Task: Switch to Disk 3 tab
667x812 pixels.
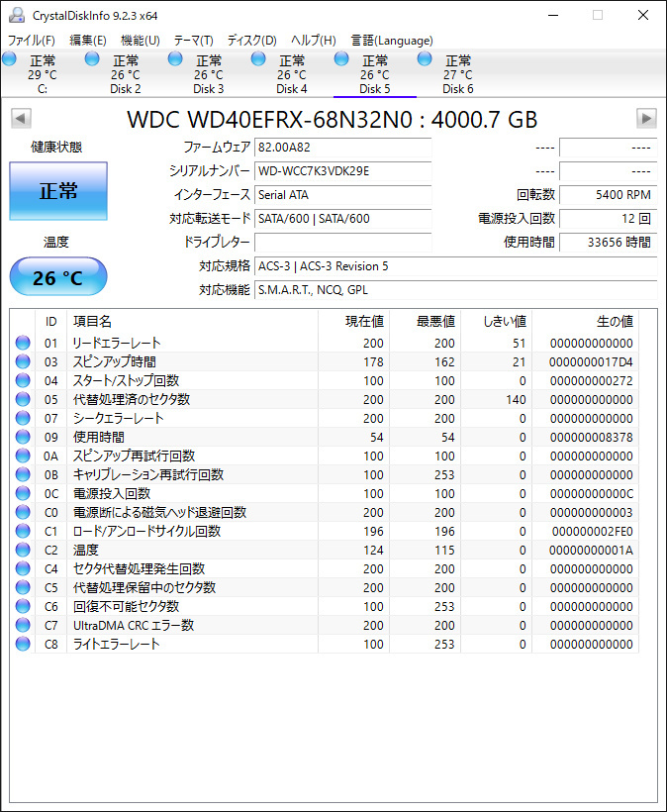Action: click(x=209, y=74)
